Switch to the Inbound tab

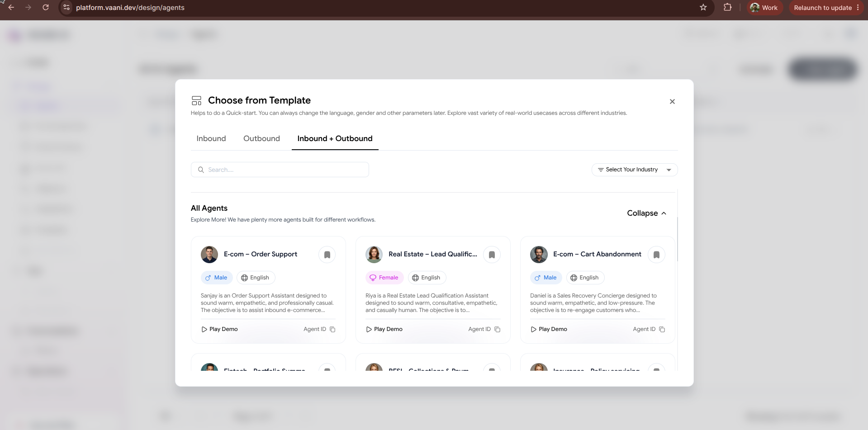click(211, 138)
